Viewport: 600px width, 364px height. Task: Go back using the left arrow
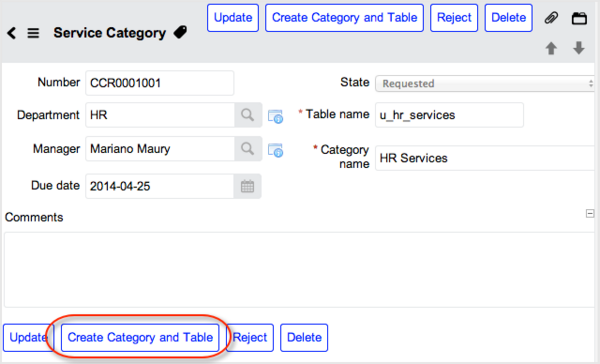pos(11,33)
